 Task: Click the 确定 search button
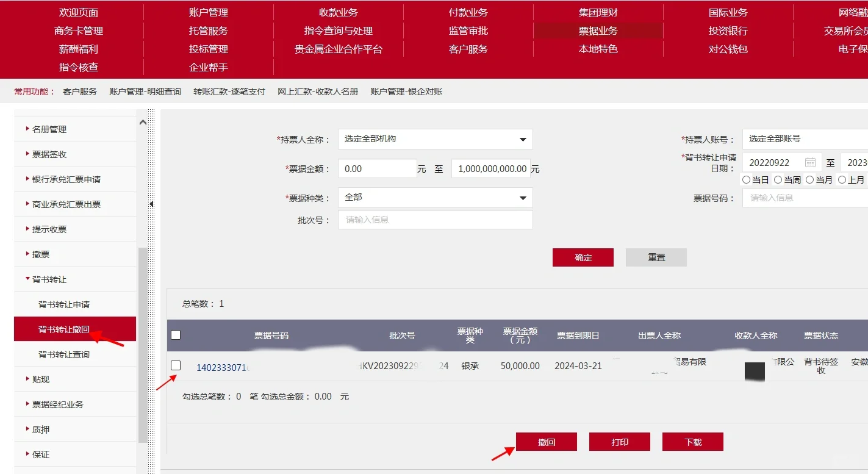coord(583,257)
